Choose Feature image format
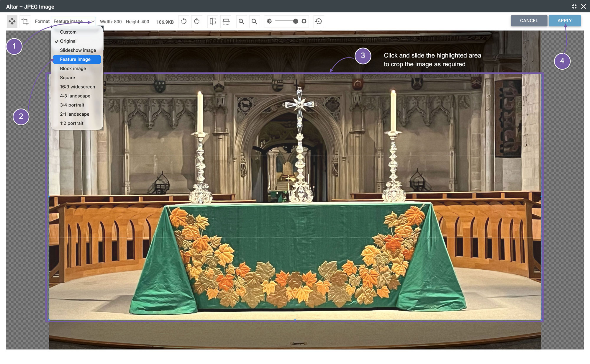590x364 pixels. click(77, 59)
